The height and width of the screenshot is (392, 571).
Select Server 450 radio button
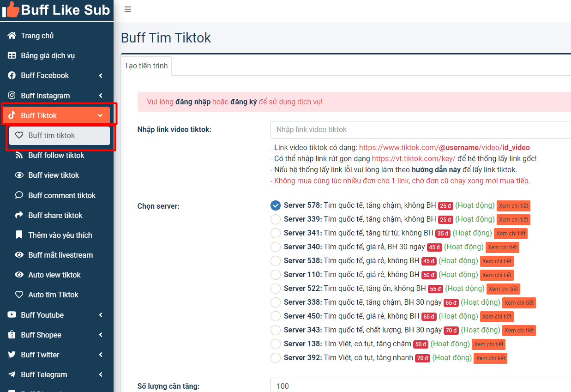click(276, 316)
